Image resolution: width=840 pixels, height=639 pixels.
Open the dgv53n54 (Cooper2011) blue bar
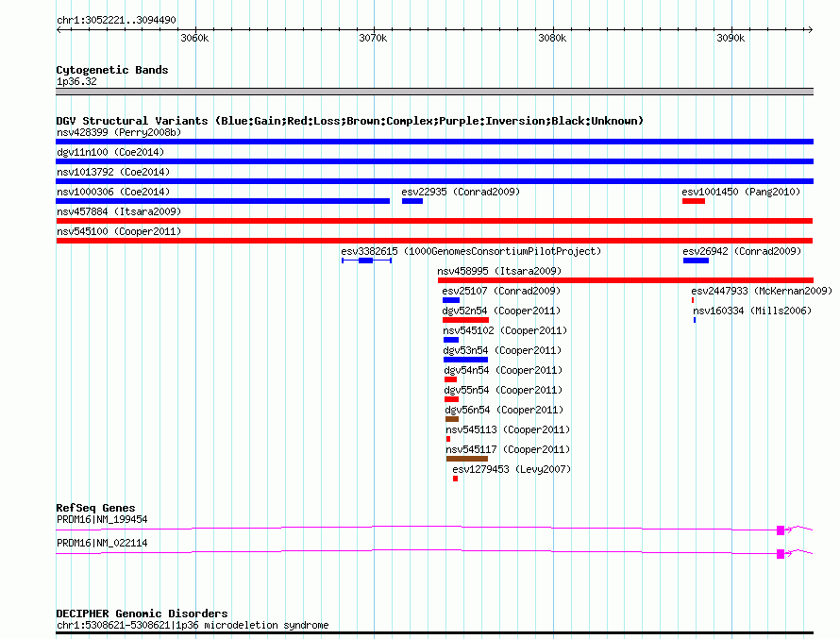tap(465, 360)
